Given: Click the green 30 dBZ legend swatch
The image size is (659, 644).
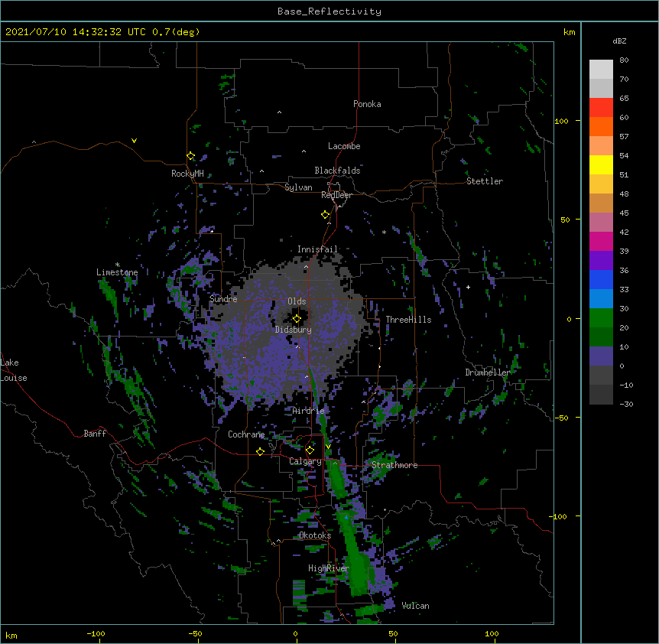Looking at the screenshot, I should tap(601, 318).
